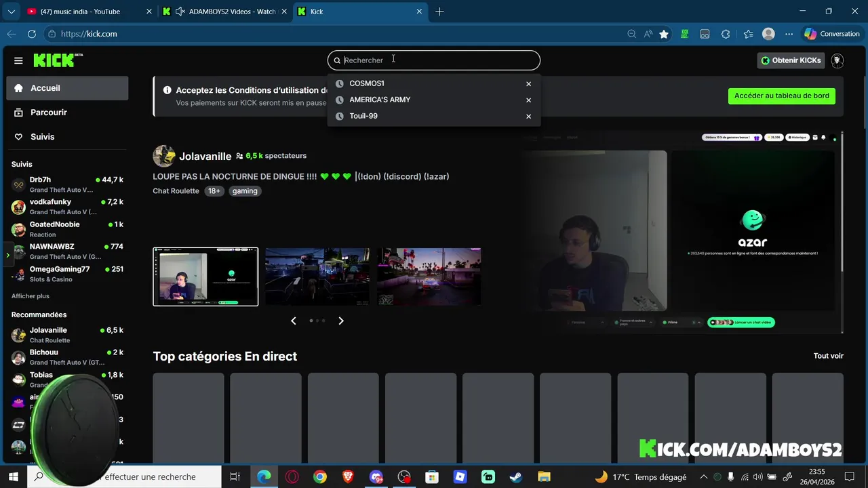Image resolution: width=868 pixels, height=488 pixels.
Task: Click Tout voir for top categories
Action: 828,356
